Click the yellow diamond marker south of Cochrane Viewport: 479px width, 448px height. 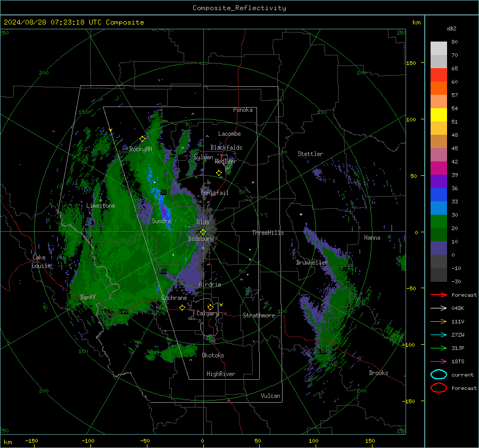pos(182,307)
